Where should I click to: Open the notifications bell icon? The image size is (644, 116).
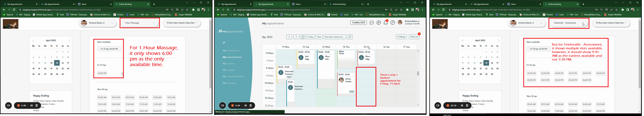click(x=385, y=23)
